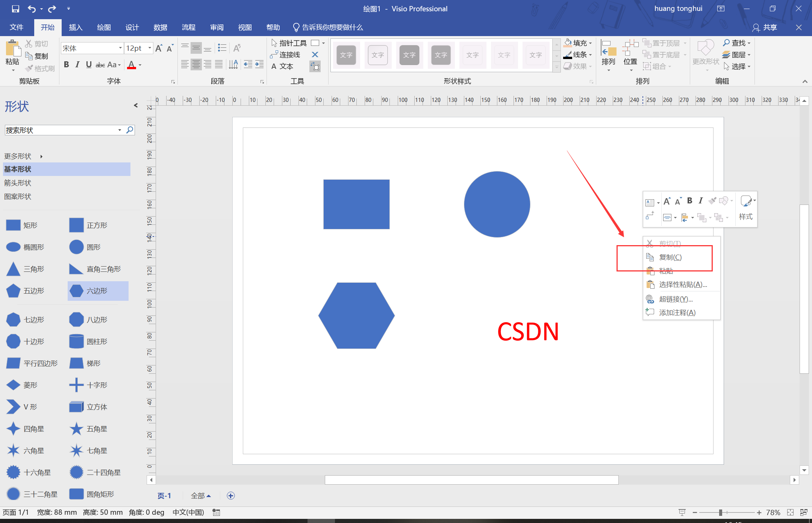Choose Copy from the context menu
Image resolution: width=812 pixels, height=523 pixels.
[x=670, y=258]
